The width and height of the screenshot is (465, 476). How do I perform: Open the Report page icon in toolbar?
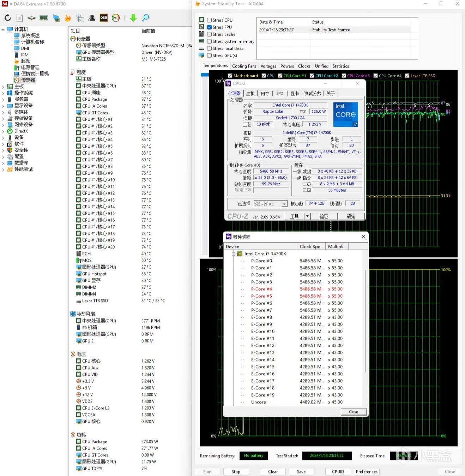point(20,18)
